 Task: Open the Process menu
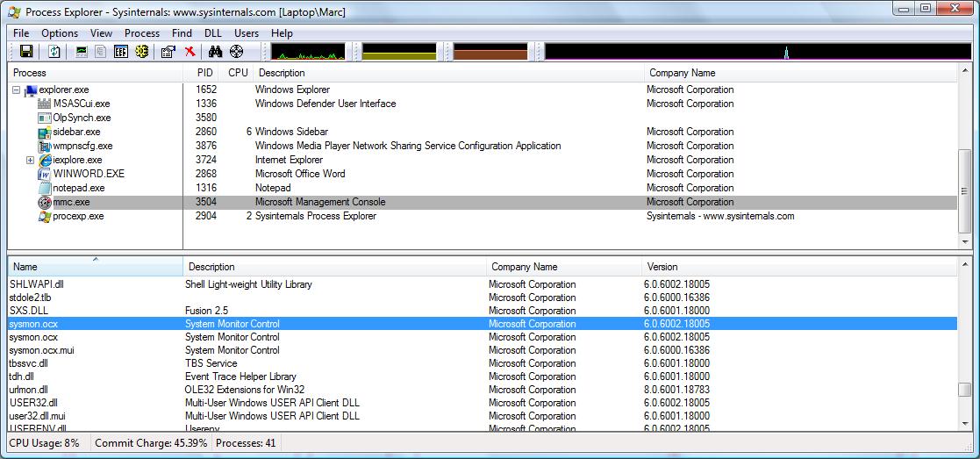pyautogui.click(x=142, y=33)
